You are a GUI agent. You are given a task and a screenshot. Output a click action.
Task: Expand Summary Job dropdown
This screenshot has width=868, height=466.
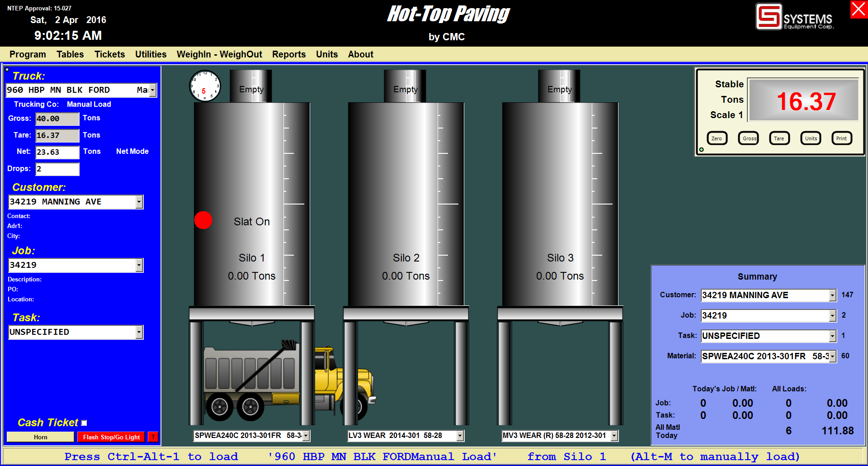[x=833, y=316]
